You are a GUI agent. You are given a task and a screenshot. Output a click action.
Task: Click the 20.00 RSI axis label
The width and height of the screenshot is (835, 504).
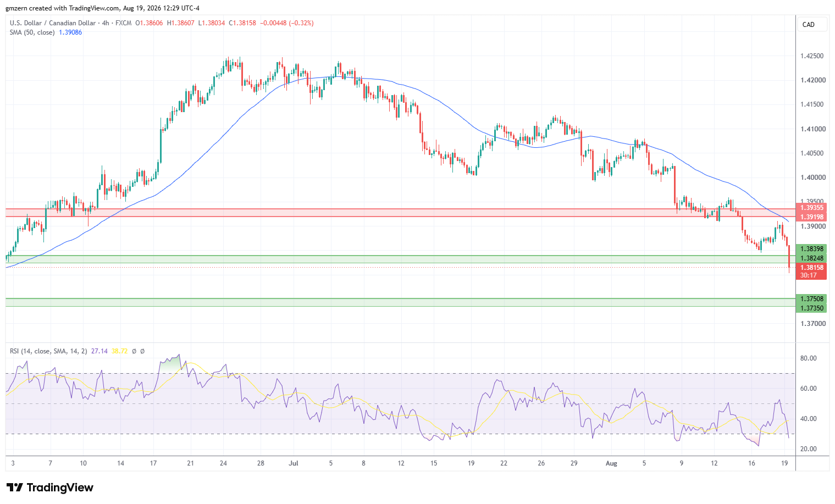808,449
